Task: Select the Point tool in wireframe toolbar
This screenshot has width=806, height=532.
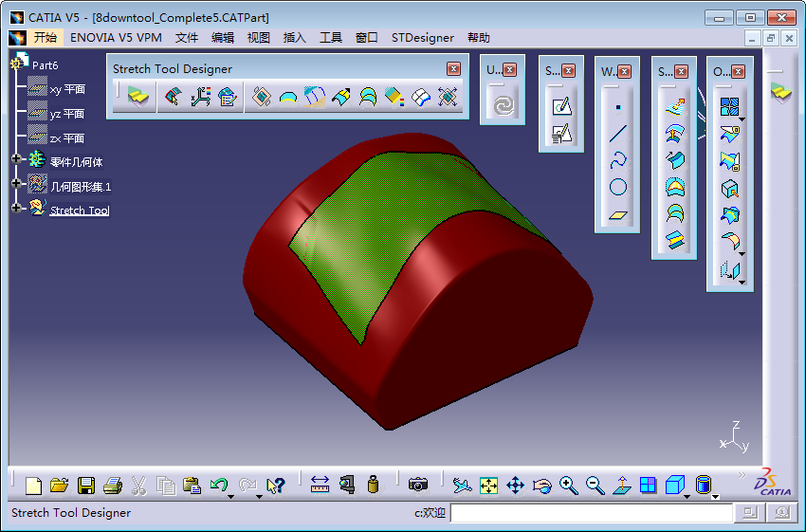Action: pos(618,107)
